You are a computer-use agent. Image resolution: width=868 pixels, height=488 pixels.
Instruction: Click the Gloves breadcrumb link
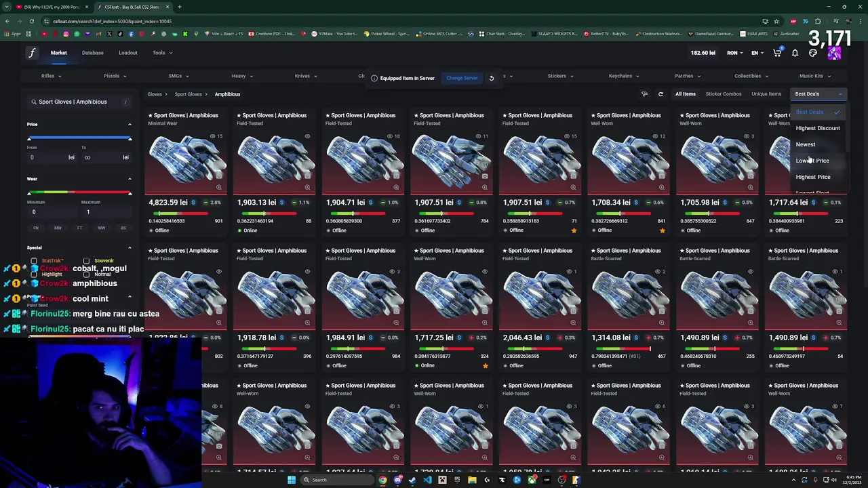pos(155,94)
